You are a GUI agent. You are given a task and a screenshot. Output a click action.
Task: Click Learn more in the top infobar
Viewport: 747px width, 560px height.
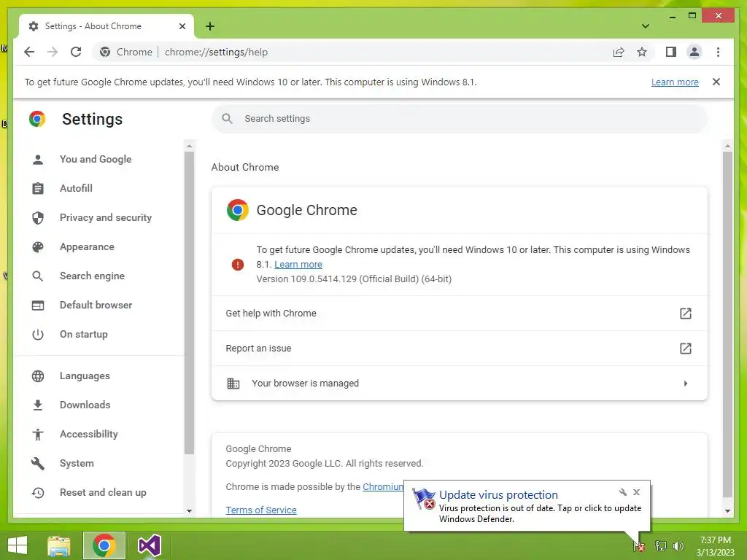(x=675, y=82)
